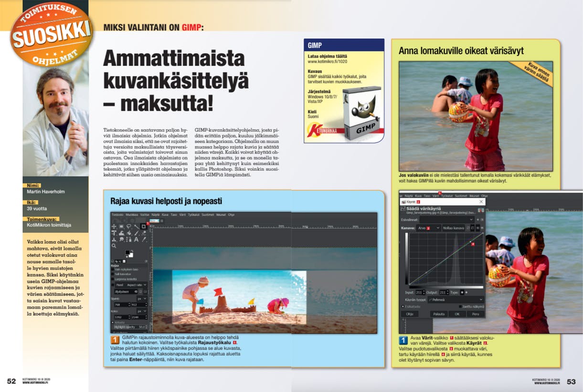583x392 pixels.
Task: Click the curve control point marked 4
Action: tap(471, 242)
